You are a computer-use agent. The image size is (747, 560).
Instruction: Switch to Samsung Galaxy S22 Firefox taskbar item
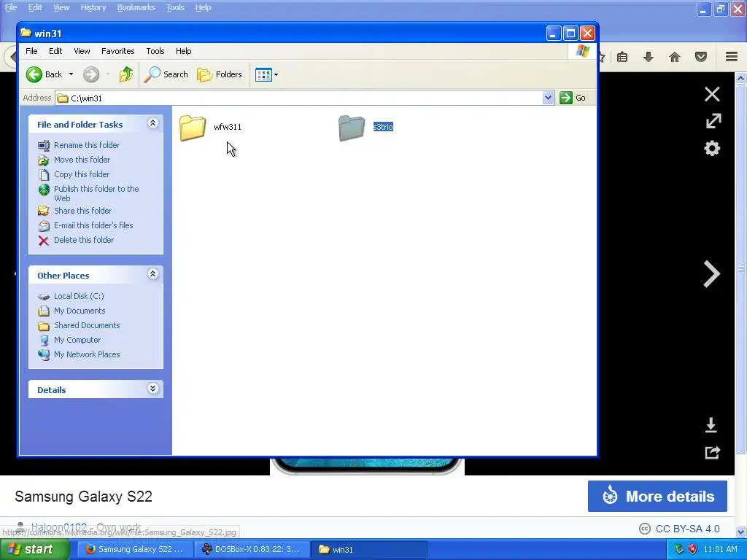click(135, 550)
